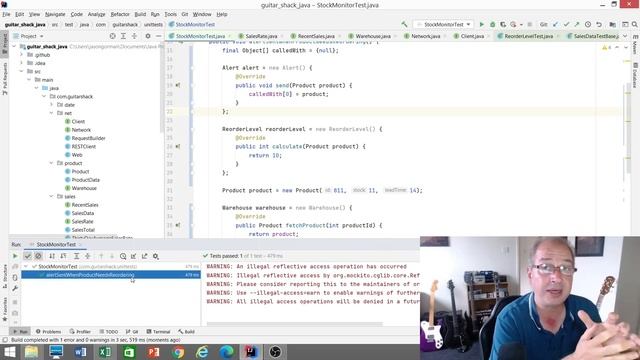Open the Terminal tool window
The height and width of the screenshot is (360, 640).
click(158, 332)
